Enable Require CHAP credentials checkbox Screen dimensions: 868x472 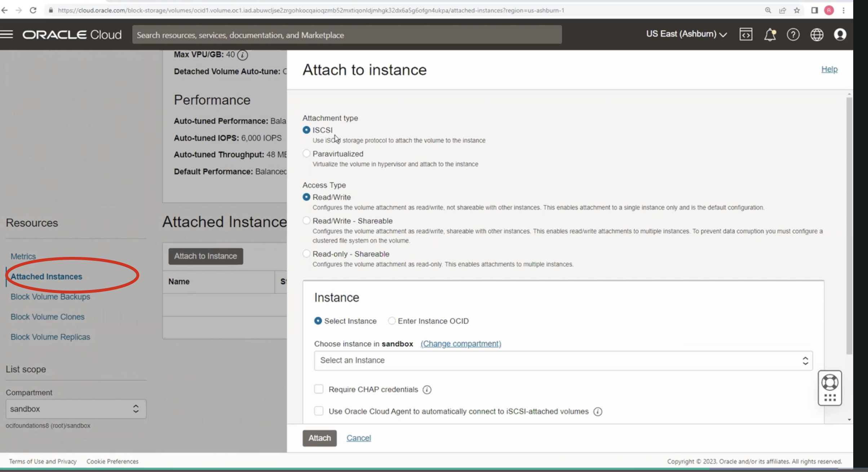click(319, 389)
